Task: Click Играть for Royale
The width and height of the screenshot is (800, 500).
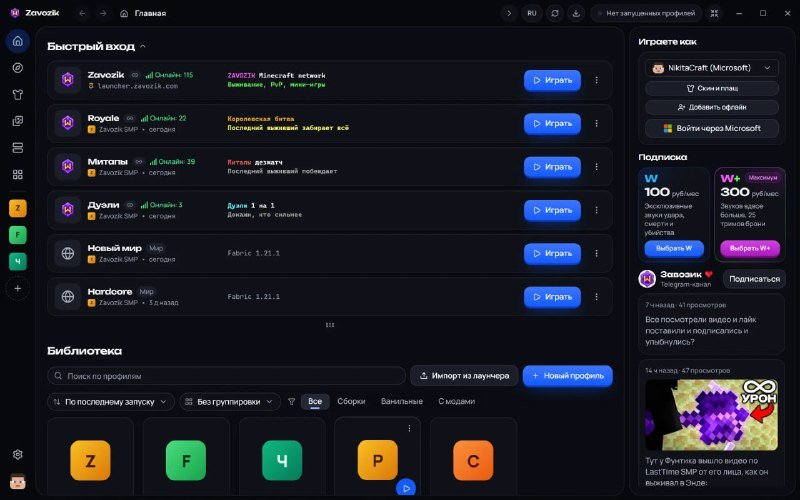Action: (x=553, y=123)
